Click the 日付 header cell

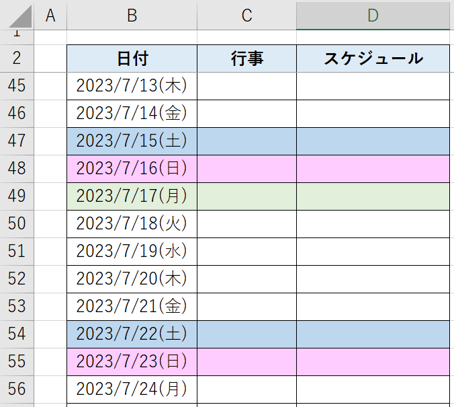[x=132, y=59]
